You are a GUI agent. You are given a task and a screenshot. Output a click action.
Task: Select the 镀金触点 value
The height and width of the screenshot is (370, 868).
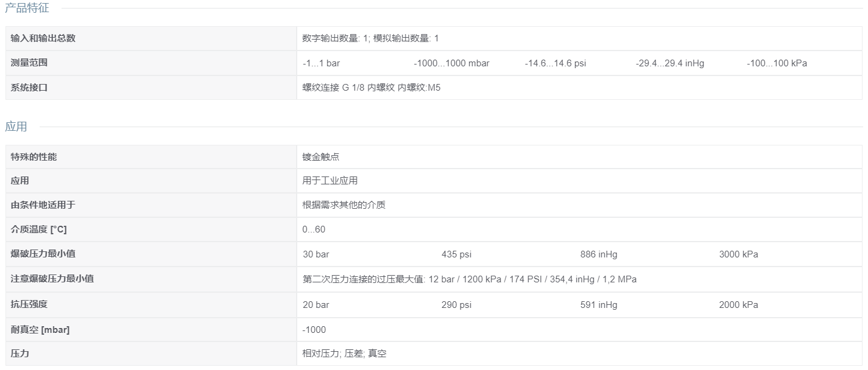[321, 157]
